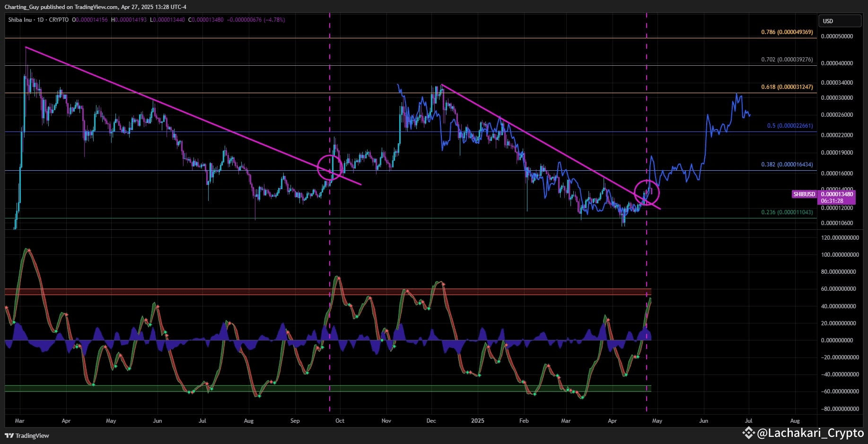
Task: Select the magenta breakout circle near October
Action: click(330, 167)
